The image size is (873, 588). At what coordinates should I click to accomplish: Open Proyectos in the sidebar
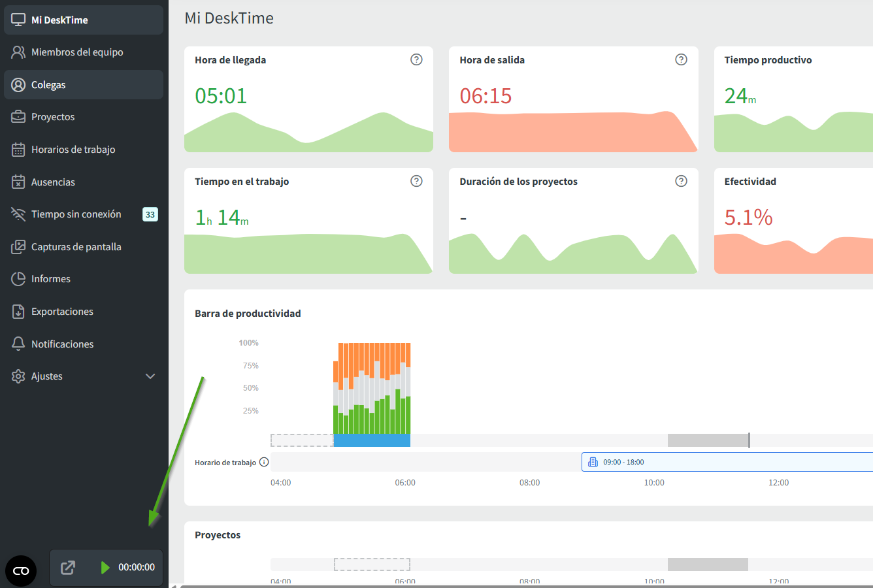click(x=53, y=117)
